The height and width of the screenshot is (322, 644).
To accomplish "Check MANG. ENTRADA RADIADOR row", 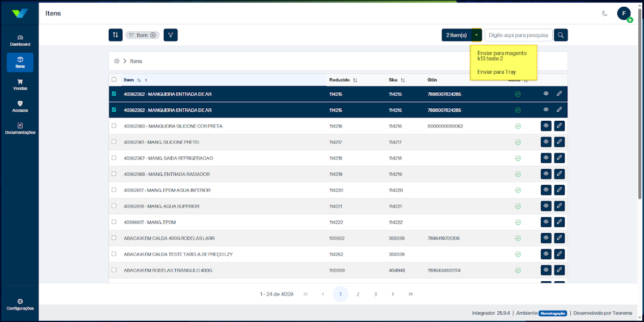I will click(114, 174).
